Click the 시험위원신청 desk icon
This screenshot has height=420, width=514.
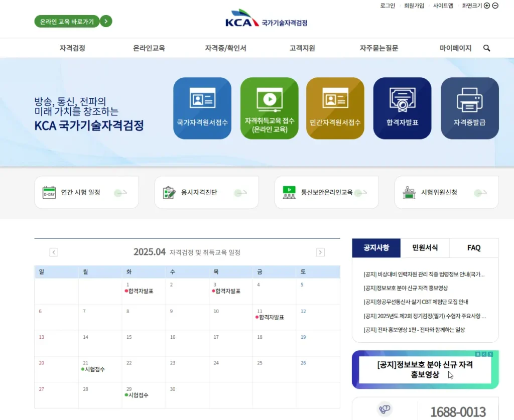[409, 193]
